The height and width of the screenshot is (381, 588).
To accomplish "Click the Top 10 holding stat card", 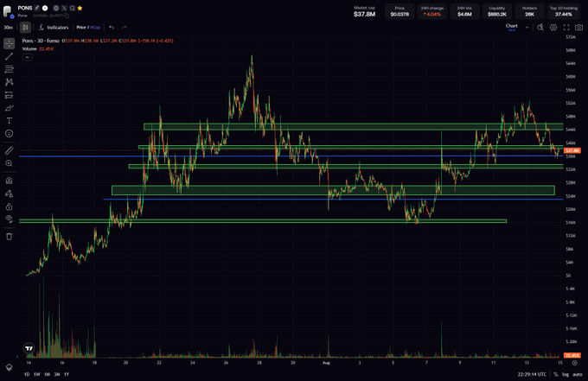I will pyautogui.click(x=563, y=11).
